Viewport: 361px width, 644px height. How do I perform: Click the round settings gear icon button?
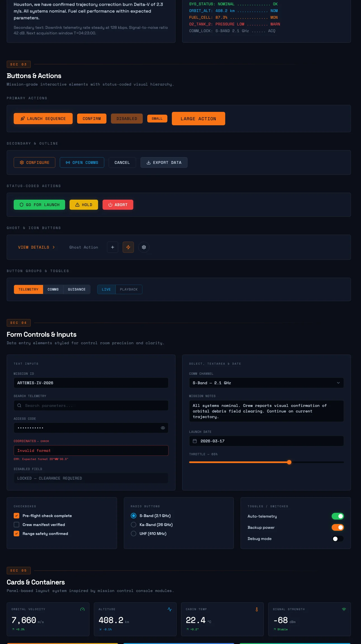[x=144, y=247]
